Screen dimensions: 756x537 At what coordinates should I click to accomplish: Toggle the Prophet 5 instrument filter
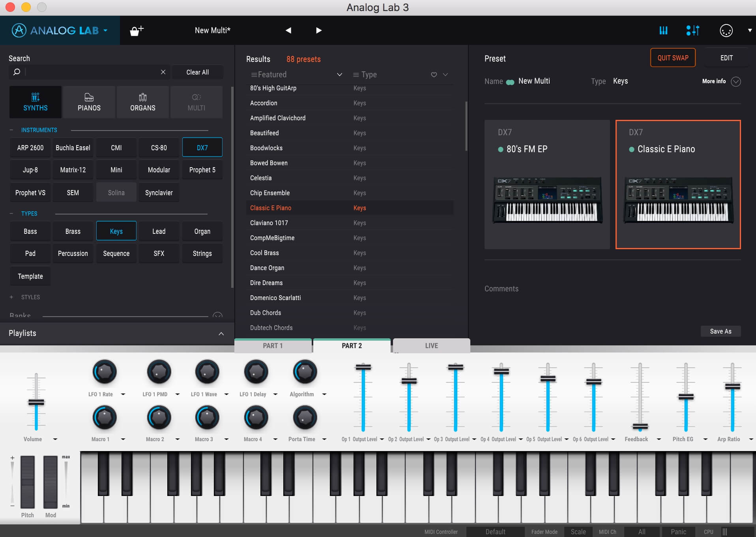pos(202,170)
